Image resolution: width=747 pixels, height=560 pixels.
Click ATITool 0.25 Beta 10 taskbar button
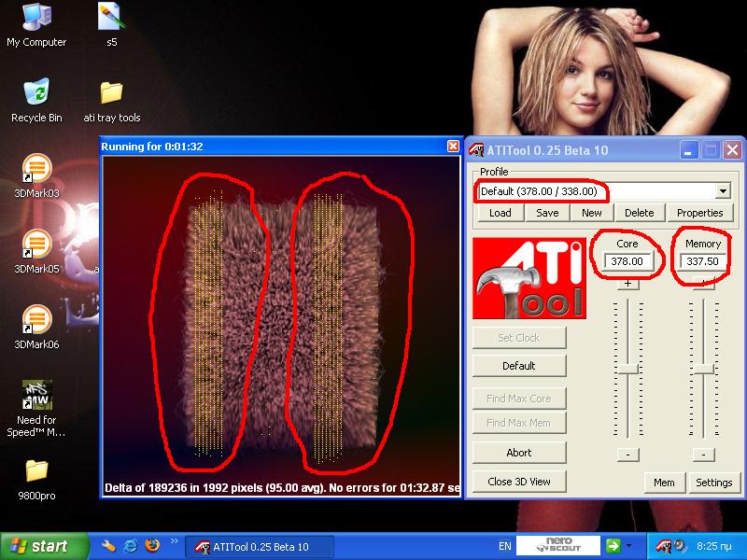[x=260, y=547]
